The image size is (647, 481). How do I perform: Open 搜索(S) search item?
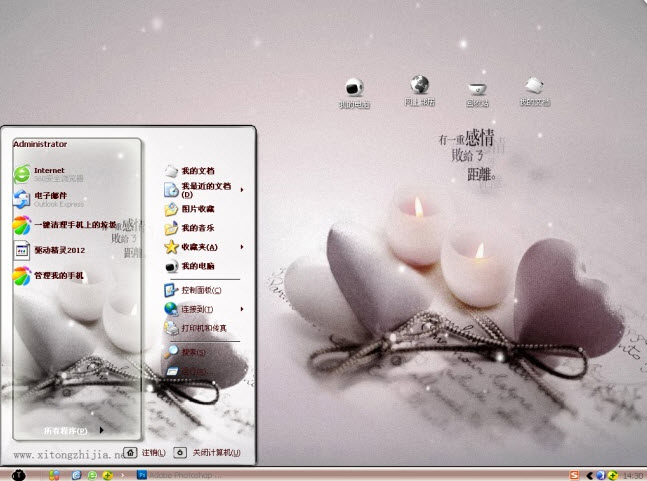click(x=185, y=352)
